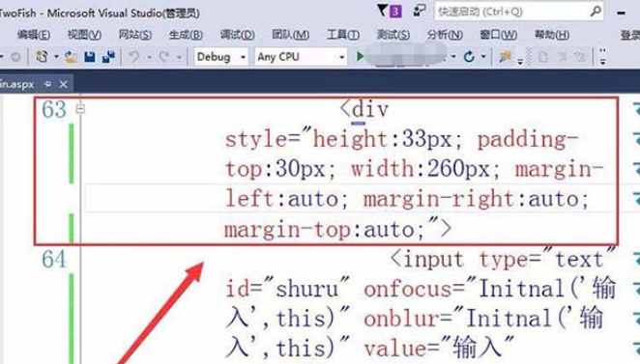Click the send feedback icon
640x364 pixels.
420,11
